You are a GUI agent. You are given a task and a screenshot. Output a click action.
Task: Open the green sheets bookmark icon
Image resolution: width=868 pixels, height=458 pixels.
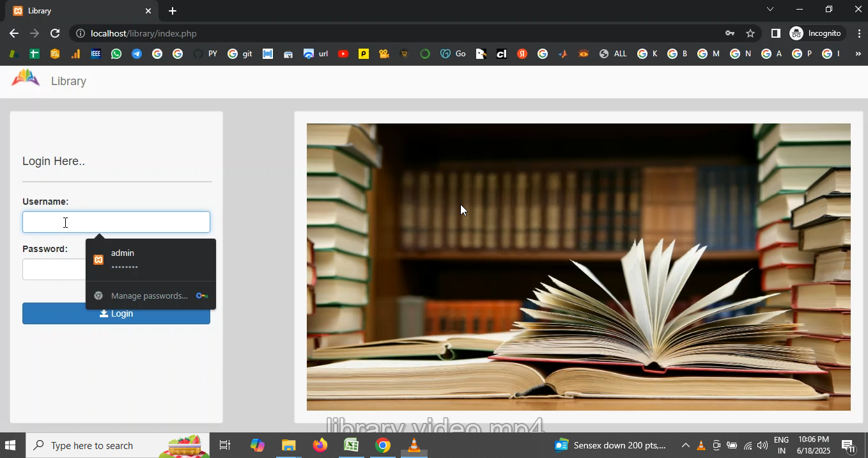(35, 54)
